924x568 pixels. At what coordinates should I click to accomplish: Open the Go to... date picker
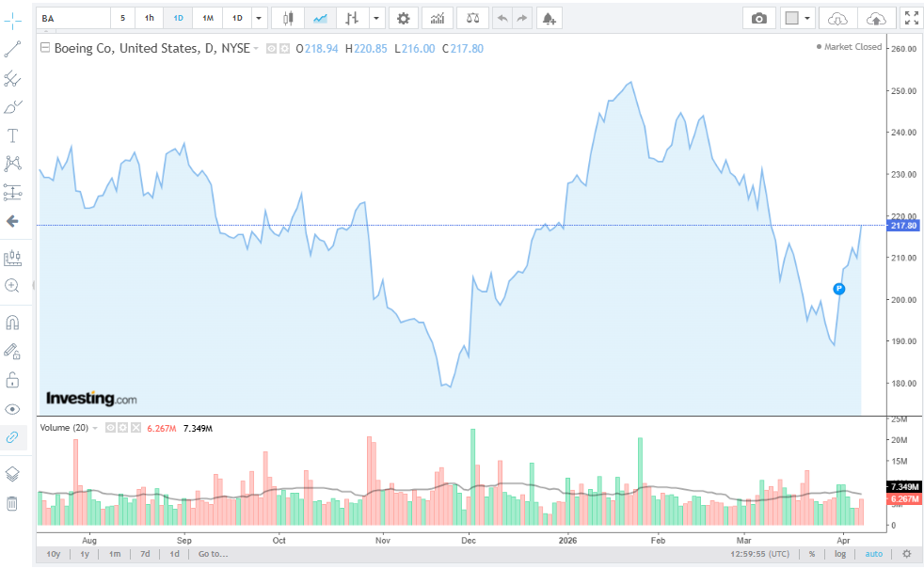[x=213, y=554]
